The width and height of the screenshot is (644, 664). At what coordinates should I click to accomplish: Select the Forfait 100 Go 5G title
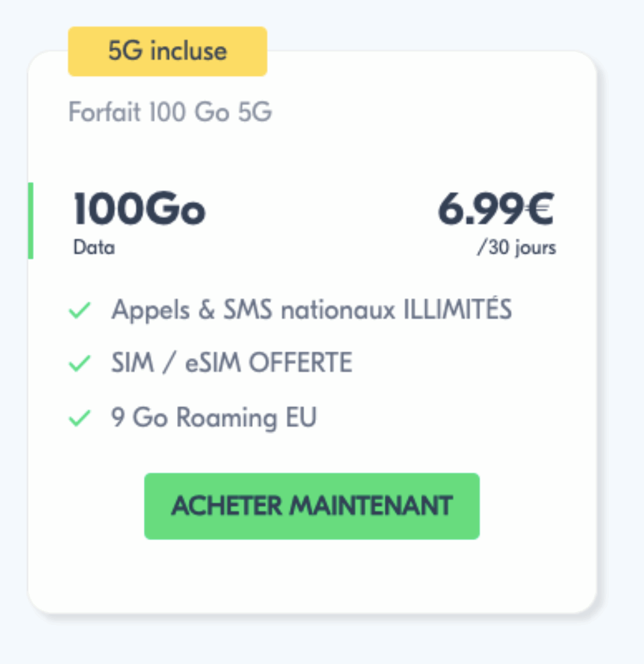pyautogui.click(x=170, y=113)
